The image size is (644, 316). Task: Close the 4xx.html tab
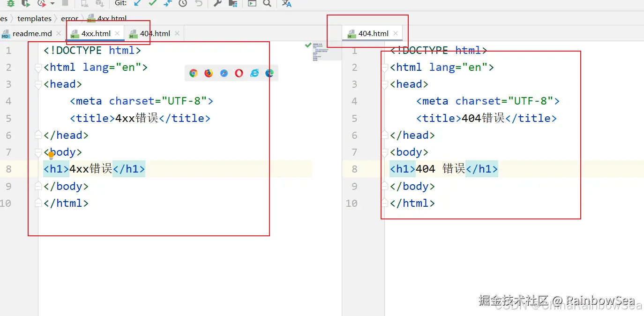pos(117,34)
